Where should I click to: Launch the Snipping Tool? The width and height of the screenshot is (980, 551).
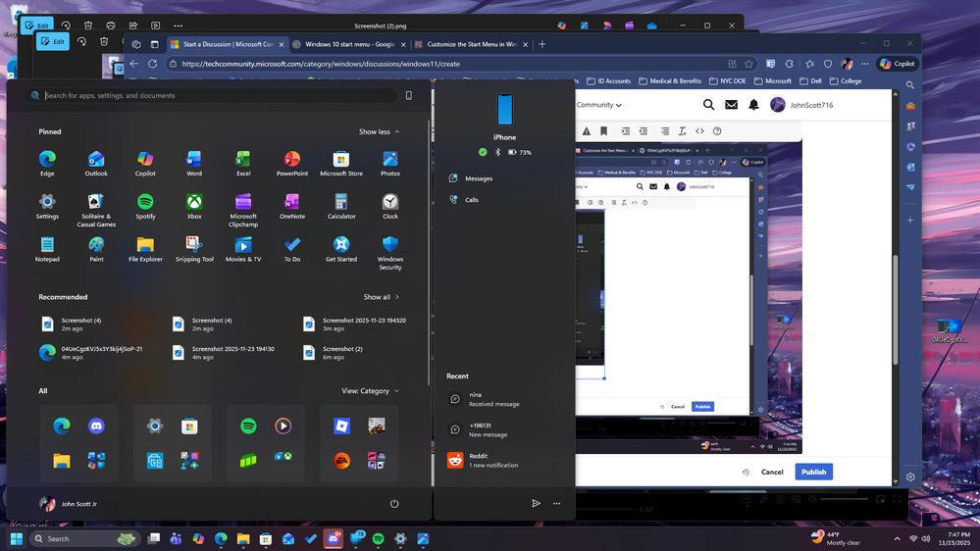pos(194,249)
